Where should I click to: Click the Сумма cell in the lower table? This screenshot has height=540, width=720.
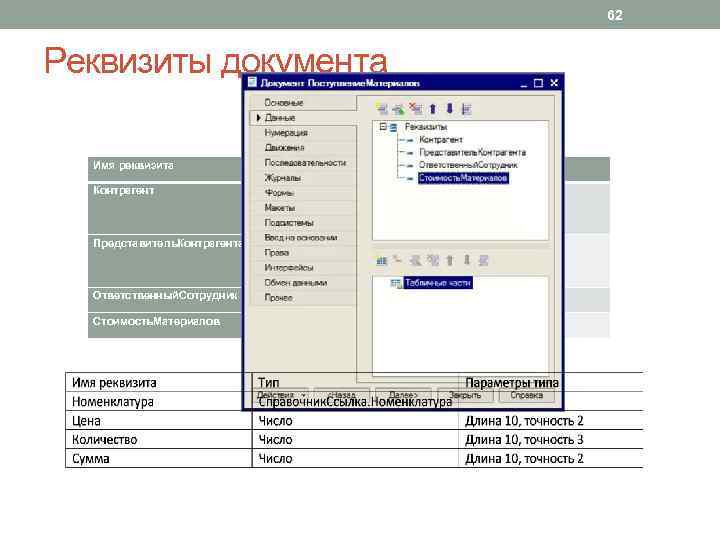pos(158,458)
